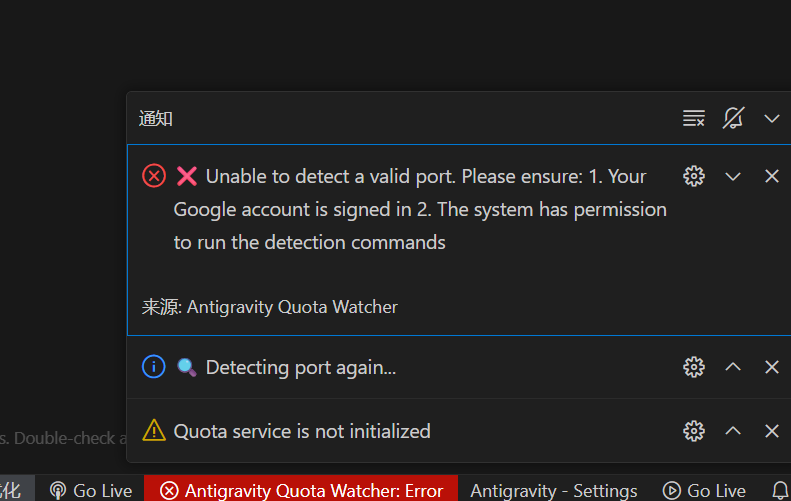The width and height of the screenshot is (791, 501).
Task: Click Antigravity Quota Watcher: Error status item
Action: (301, 490)
